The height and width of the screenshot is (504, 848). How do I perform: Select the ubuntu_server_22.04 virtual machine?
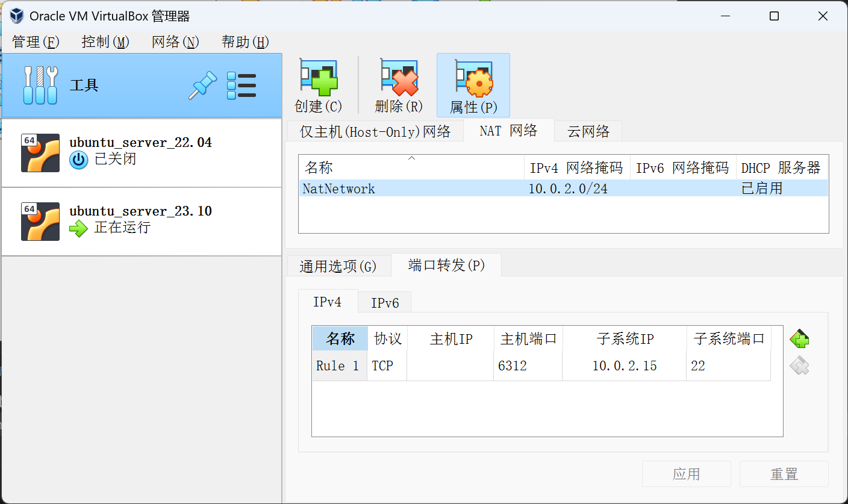point(142,153)
